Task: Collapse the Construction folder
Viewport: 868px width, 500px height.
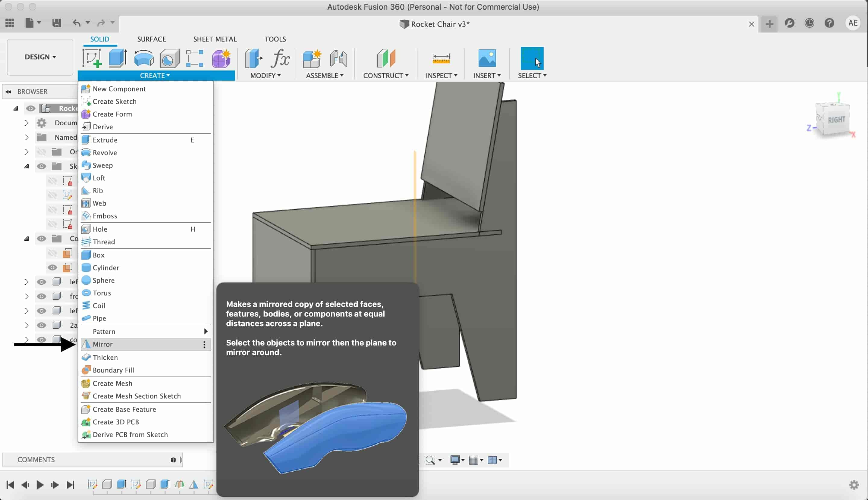Action: click(x=27, y=239)
